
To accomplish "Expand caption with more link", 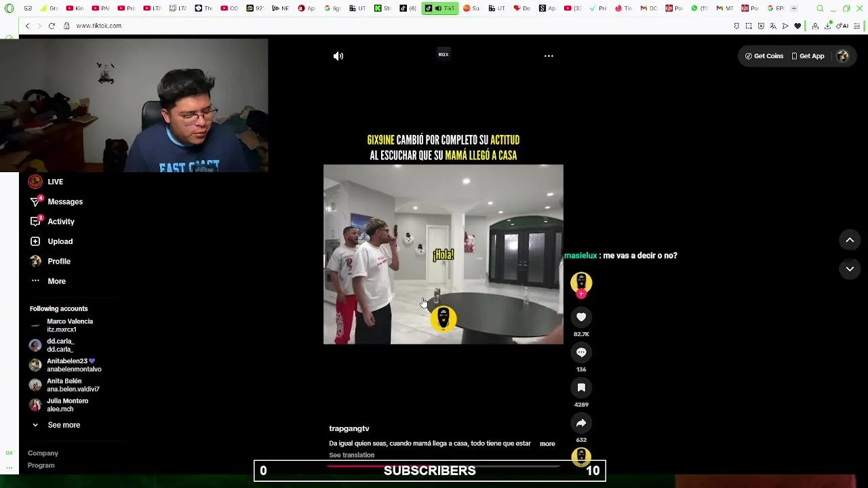I will [547, 444].
